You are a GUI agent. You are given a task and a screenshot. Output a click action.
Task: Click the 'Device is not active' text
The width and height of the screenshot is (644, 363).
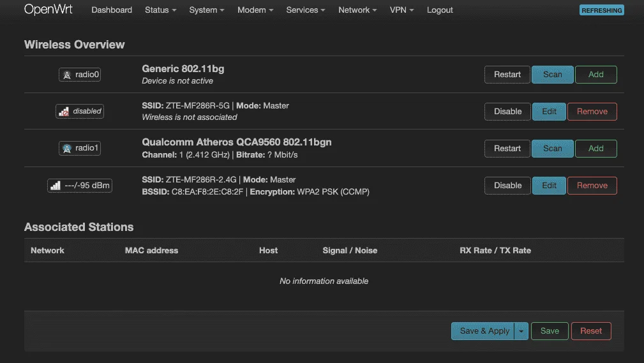click(177, 81)
